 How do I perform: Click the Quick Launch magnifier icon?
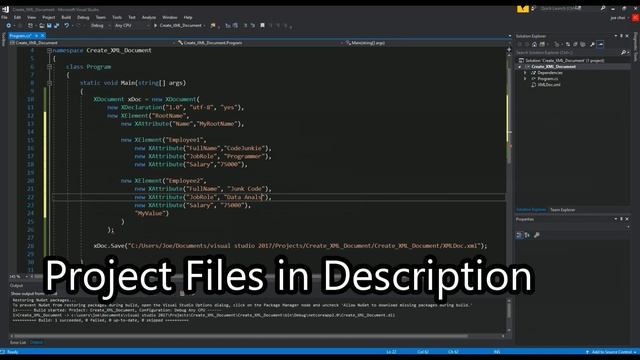click(x=603, y=8)
